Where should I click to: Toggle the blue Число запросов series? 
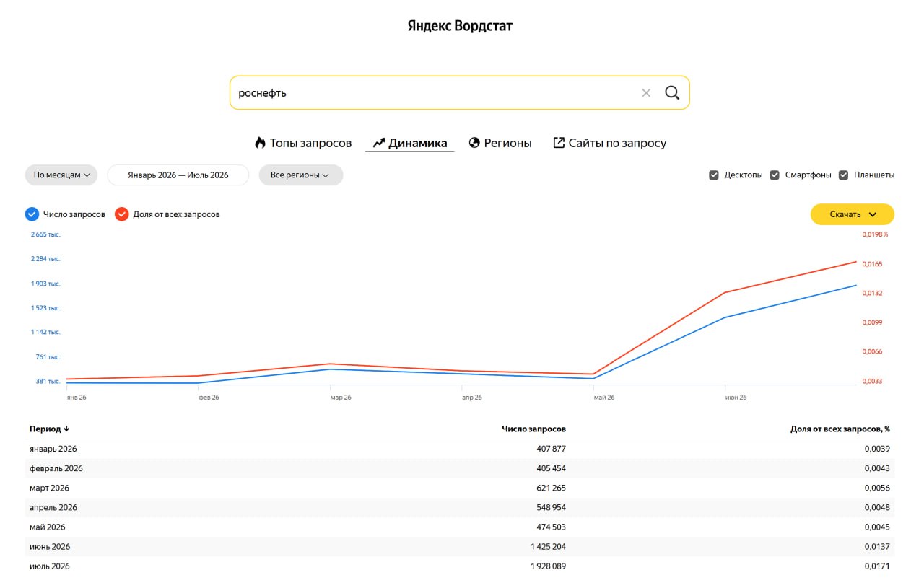32,214
